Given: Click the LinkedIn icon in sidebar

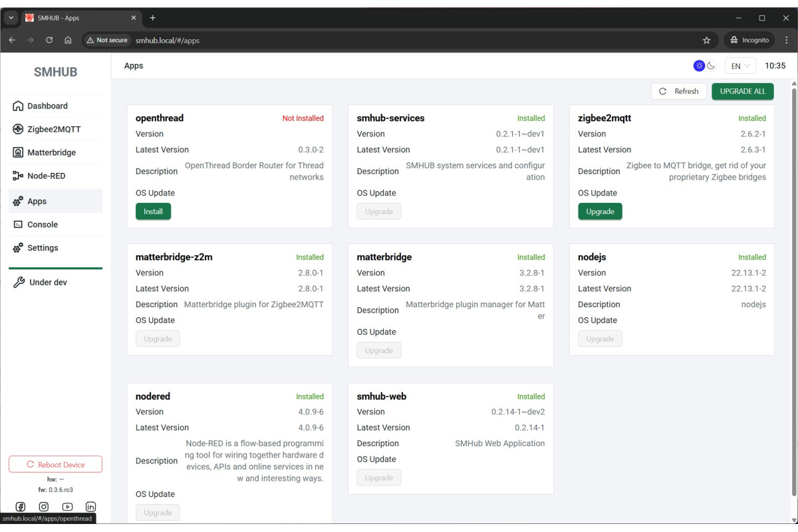Looking at the screenshot, I should [x=91, y=507].
